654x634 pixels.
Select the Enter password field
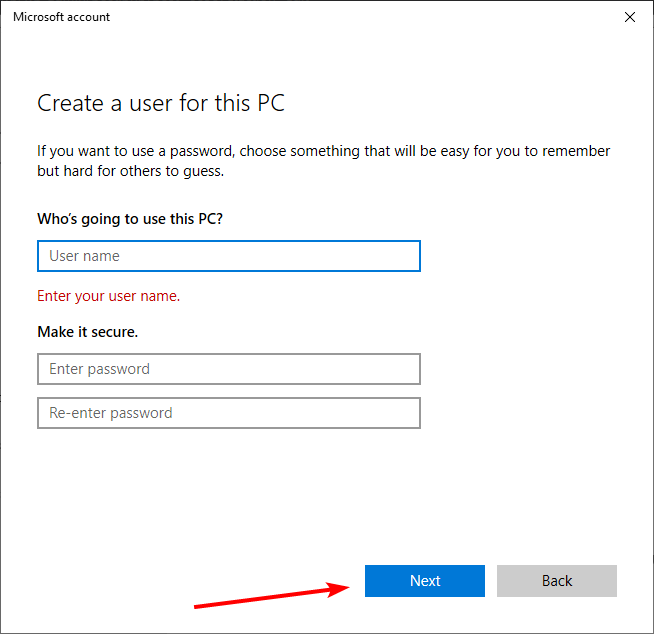click(x=228, y=369)
